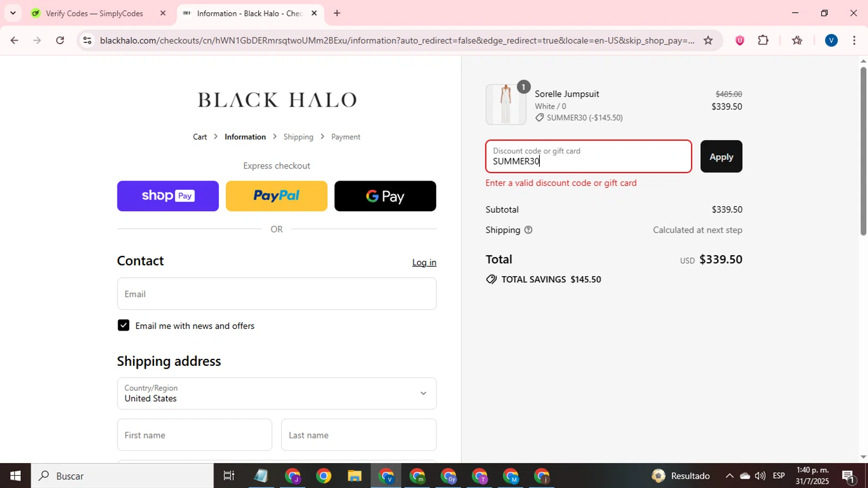Open the Shipping help question-mark icon
This screenshot has width=868, height=488.
coord(528,230)
